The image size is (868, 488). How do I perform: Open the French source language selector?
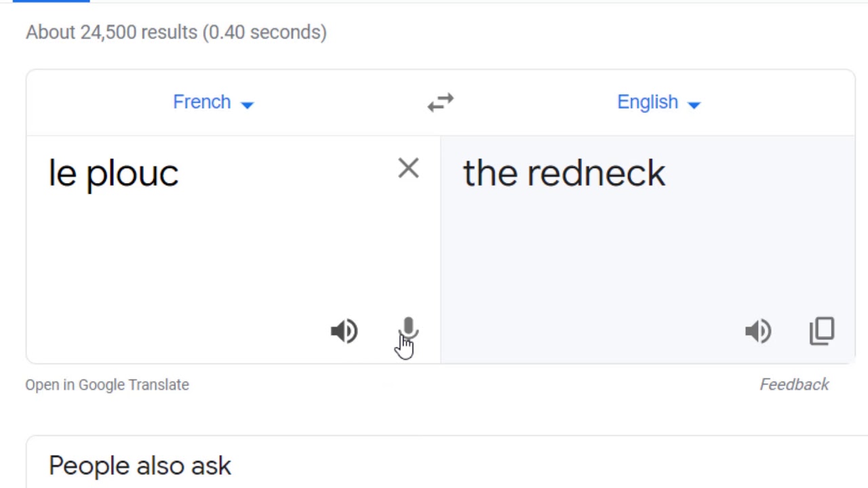pos(202,102)
